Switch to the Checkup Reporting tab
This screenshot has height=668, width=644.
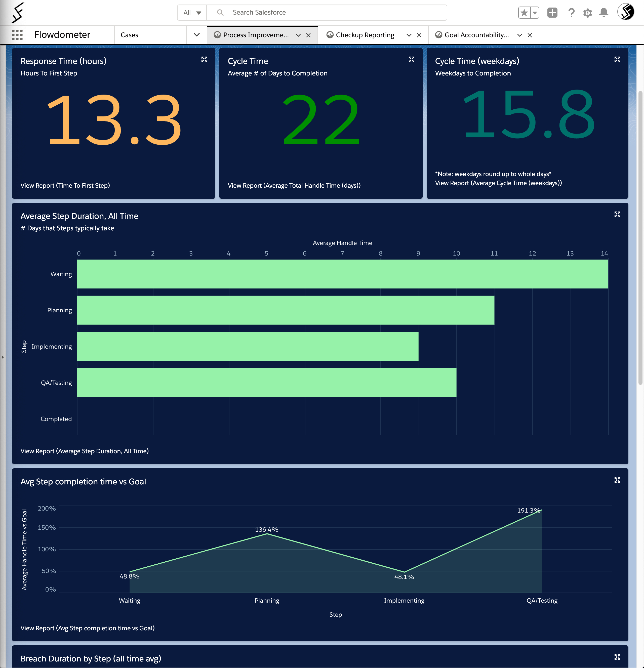(365, 35)
